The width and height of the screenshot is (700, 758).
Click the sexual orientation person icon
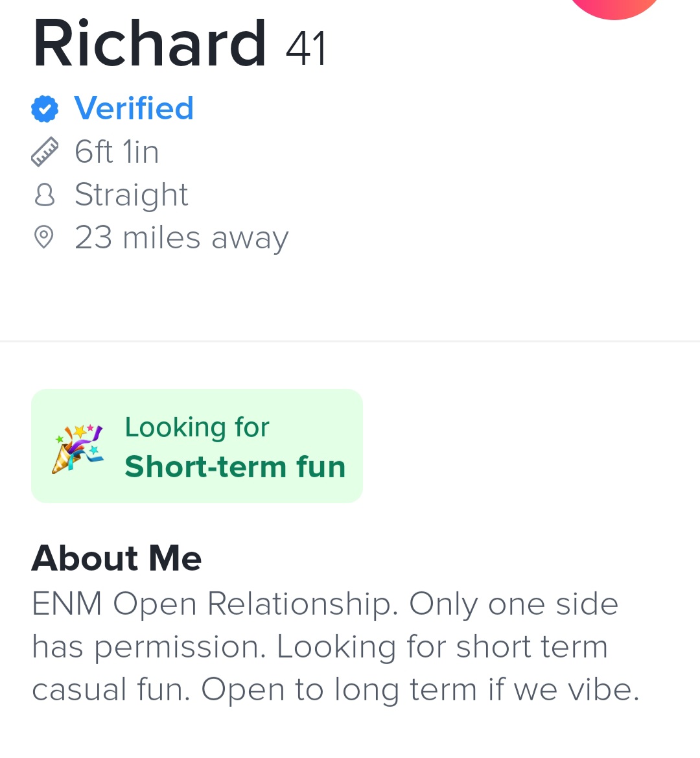pos(44,195)
